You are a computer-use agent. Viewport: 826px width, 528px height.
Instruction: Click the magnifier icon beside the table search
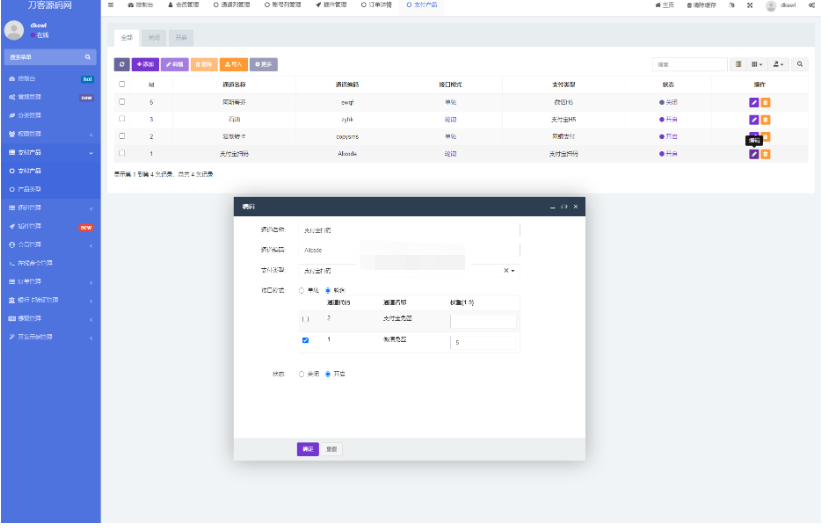[801, 64]
